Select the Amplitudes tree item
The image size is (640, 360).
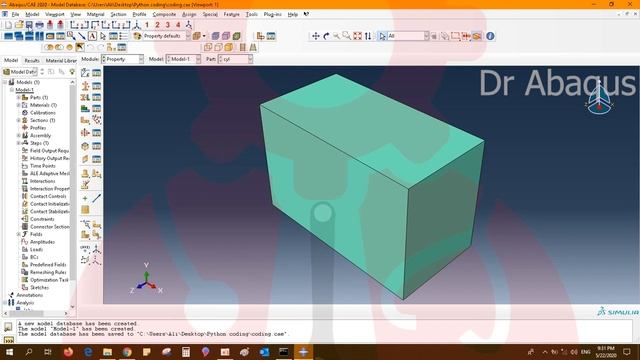point(42,242)
